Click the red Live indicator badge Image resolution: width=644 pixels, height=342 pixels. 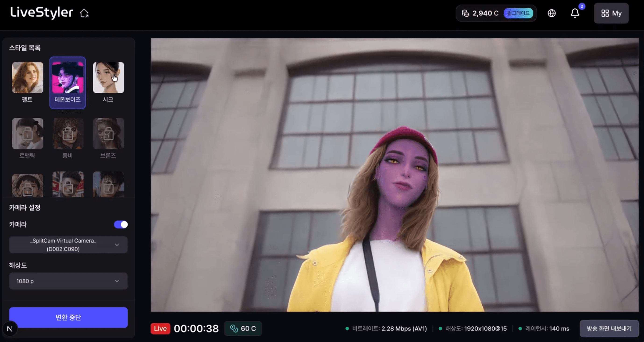(x=160, y=328)
